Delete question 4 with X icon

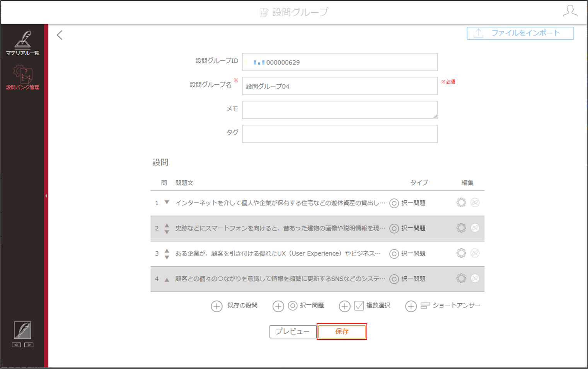coord(475,278)
